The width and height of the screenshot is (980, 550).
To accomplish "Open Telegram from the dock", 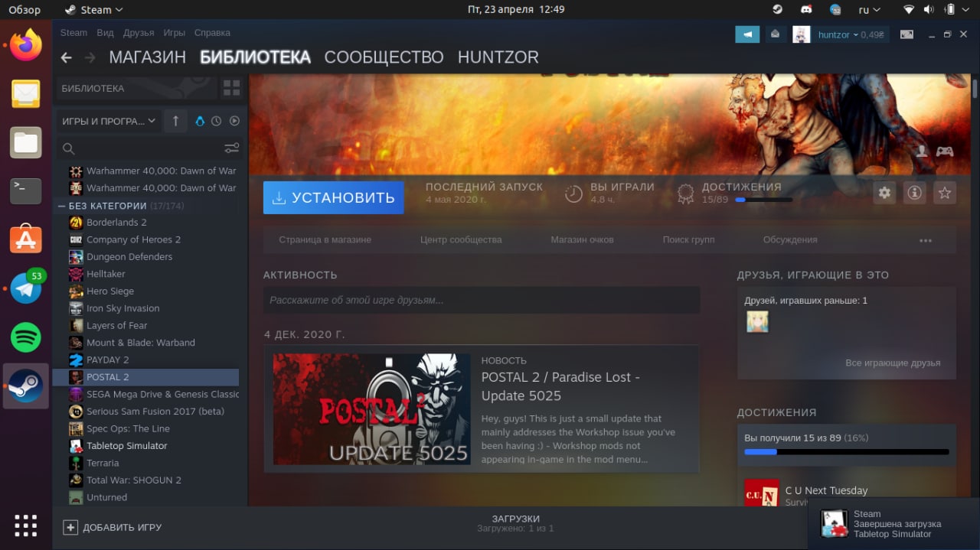I will pyautogui.click(x=26, y=289).
